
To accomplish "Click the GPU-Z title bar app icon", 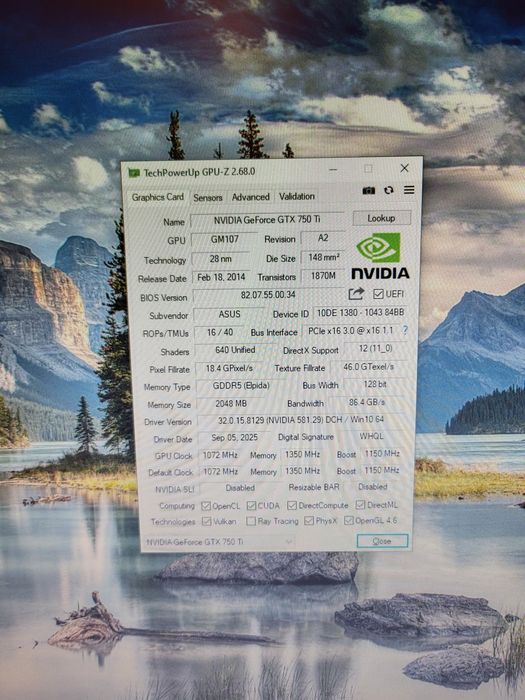I will [x=133, y=173].
